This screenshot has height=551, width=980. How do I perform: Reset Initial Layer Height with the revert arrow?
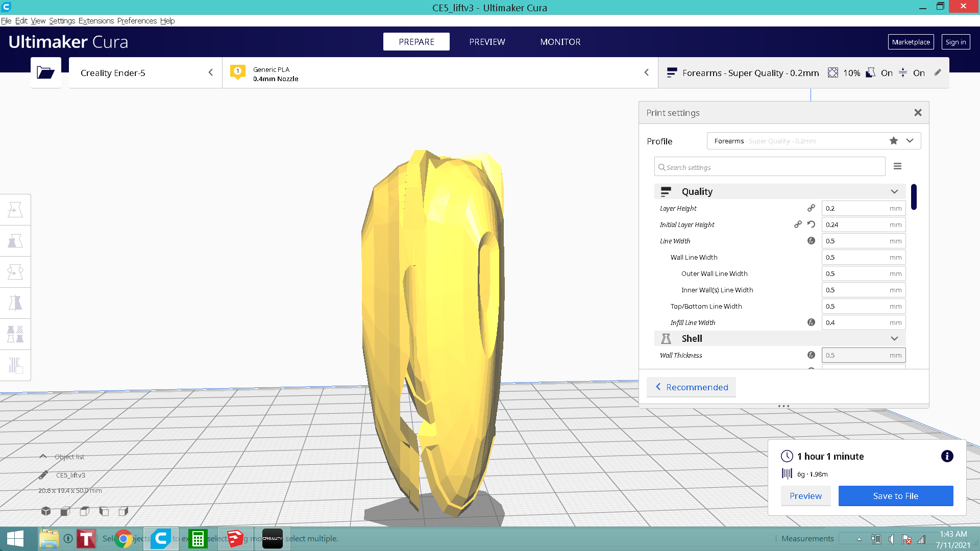tap(811, 224)
